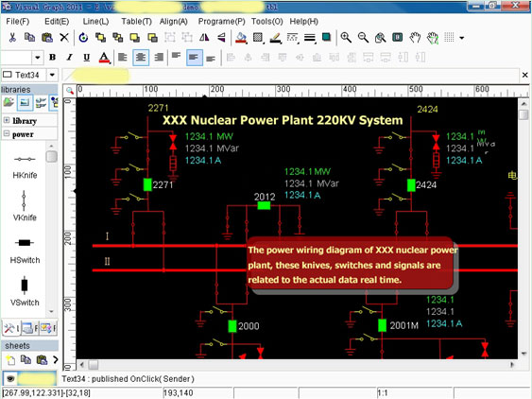This screenshot has width=532, height=399.
Task: Click the green 2012 breaker symbol
Action: tap(264, 205)
